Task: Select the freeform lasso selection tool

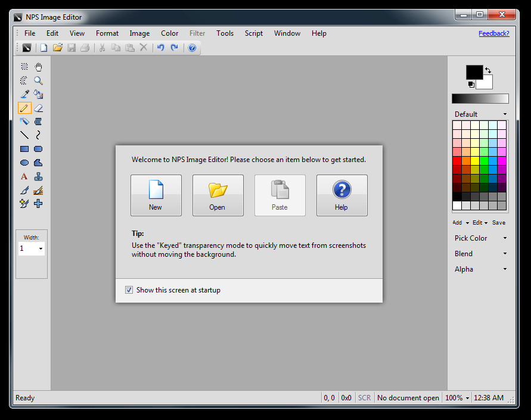Action: pos(24,80)
